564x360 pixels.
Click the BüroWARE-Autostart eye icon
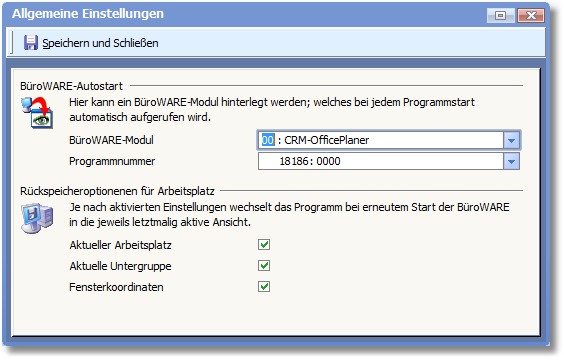coord(37,113)
